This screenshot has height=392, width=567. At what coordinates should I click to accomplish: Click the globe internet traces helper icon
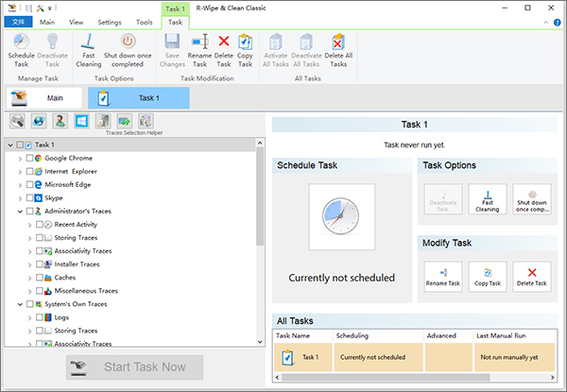(39, 121)
